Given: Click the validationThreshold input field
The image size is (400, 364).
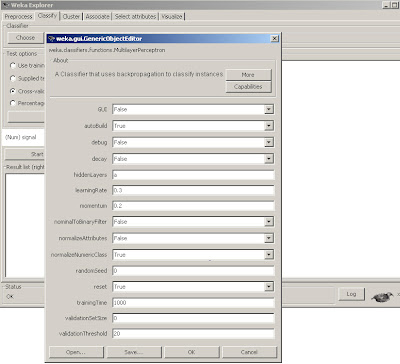Looking at the screenshot, I should [x=193, y=333].
